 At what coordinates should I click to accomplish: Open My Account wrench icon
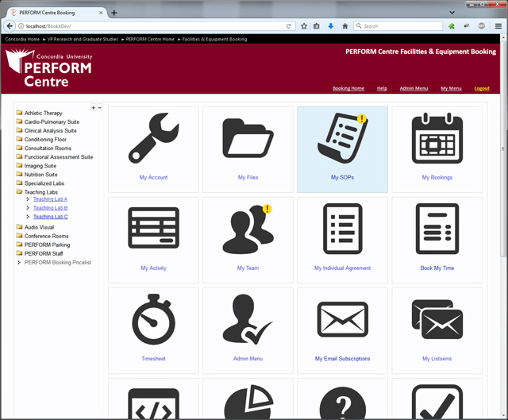point(153,138)
